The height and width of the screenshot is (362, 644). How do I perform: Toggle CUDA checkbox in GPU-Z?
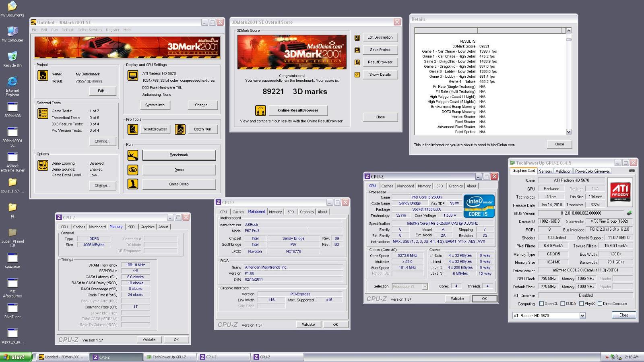tap(562, 304)
